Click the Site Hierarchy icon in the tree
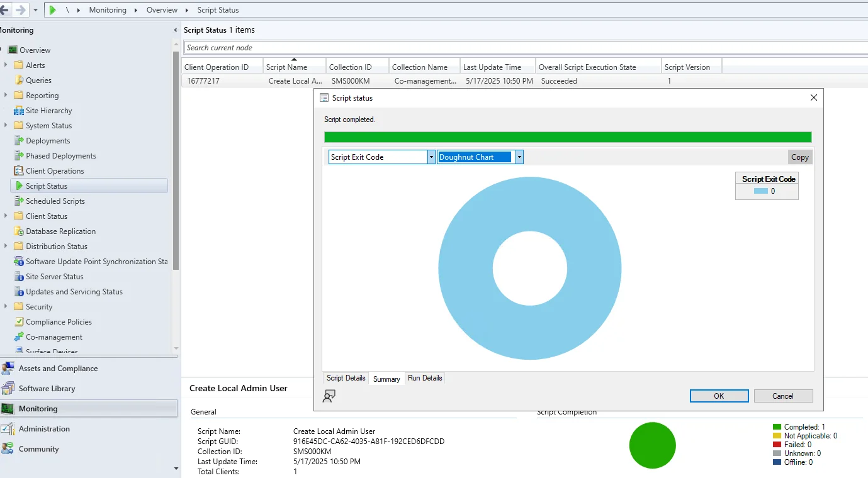Image resolution: width=868 pixels, height=478 pixels. (x=19, y=111)
